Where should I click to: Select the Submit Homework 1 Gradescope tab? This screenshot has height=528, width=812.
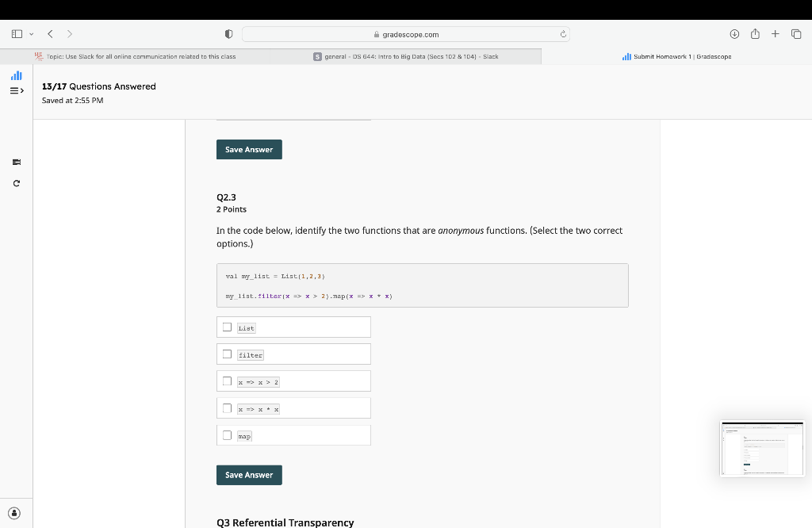[x=676, y=56]
